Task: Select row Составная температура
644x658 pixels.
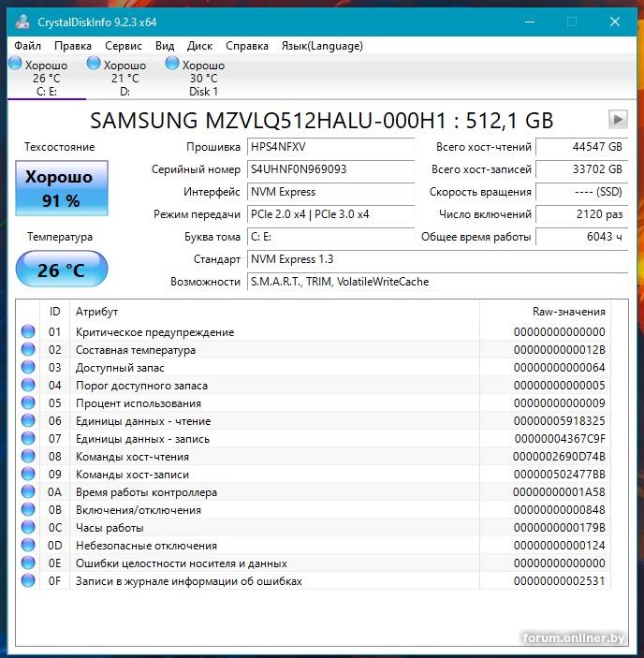Action: tap(314, 349)
